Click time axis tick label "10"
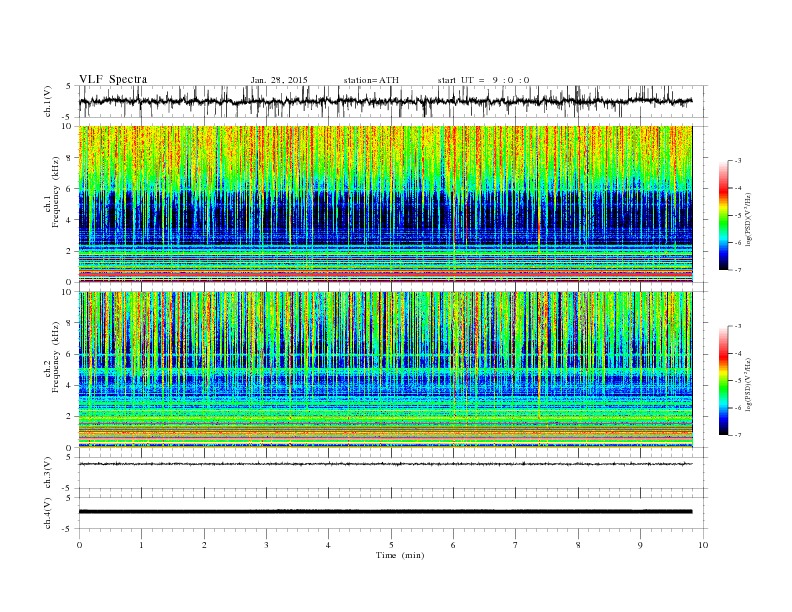 click(x=703, y=545)
